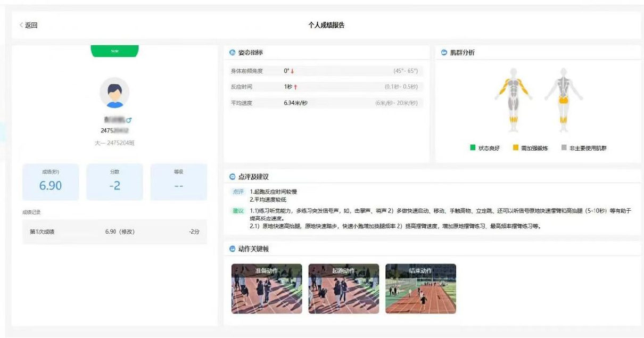The image size is (644, 338).
Task: Click the 姿态指标 section header icon
Action: [x=232, y=52]
